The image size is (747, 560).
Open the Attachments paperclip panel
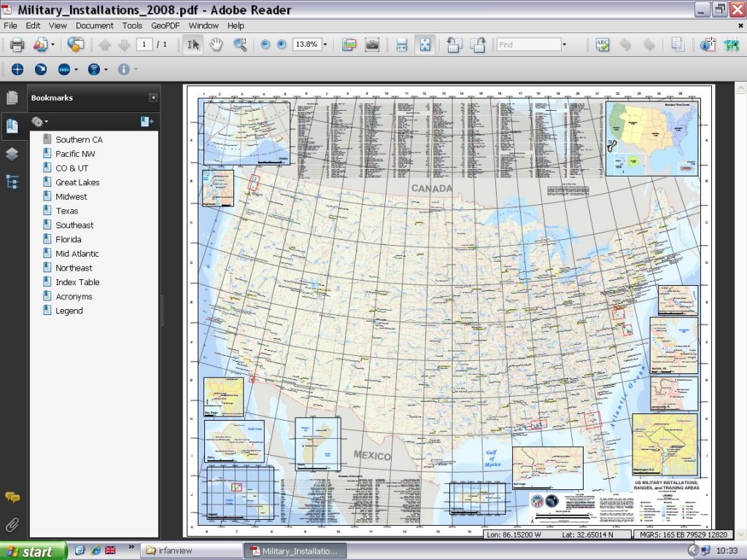coord(12,524)
